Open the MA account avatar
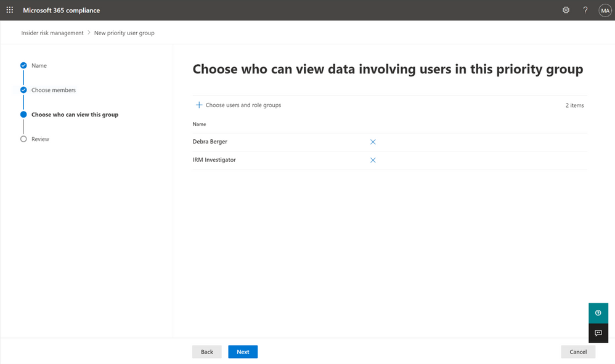The image size is (615, 364). point(605,10)
